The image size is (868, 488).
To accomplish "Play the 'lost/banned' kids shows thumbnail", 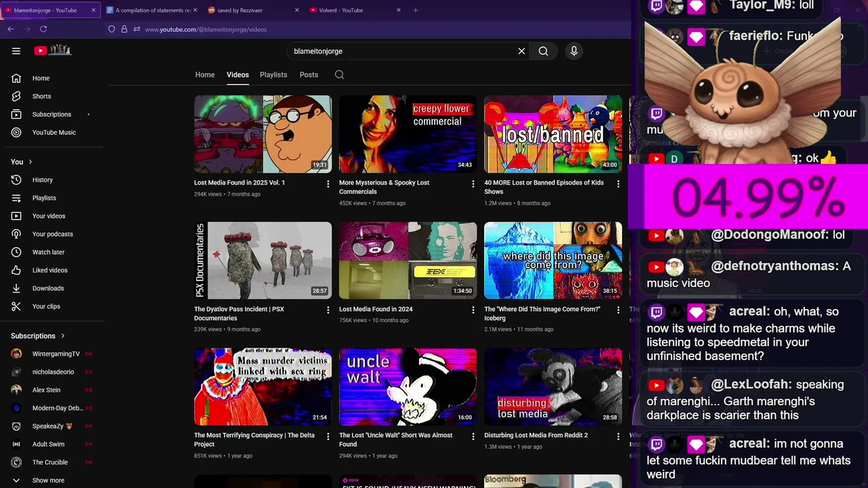I will pyautogui.click(x=553, y=134).
